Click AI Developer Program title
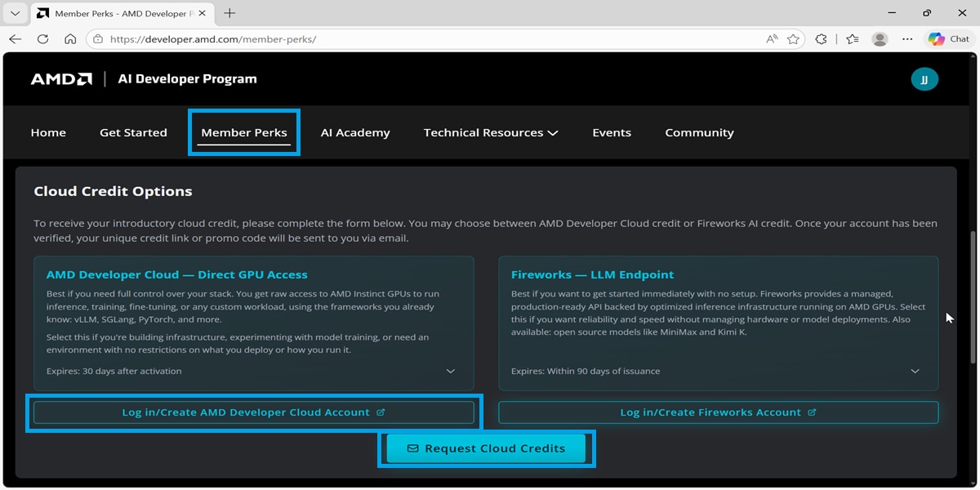The height and width of the screenshot is (490, 980). [x=187, y=79]
